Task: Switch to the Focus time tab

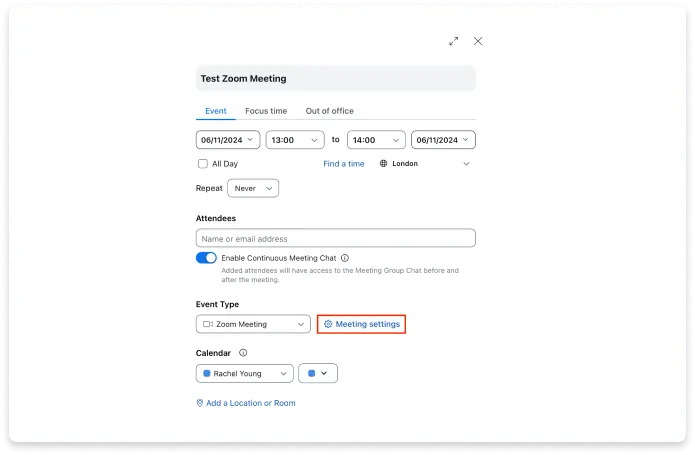Action: tap(266, 111)
